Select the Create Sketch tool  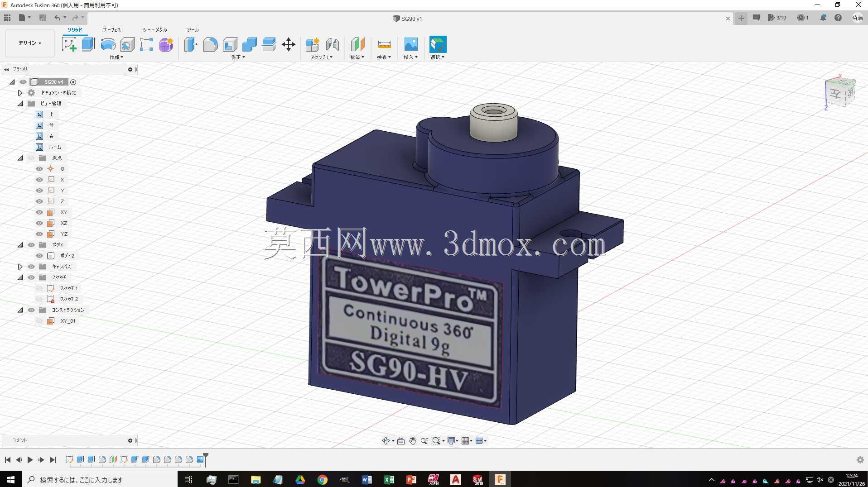tap(69, 44)
